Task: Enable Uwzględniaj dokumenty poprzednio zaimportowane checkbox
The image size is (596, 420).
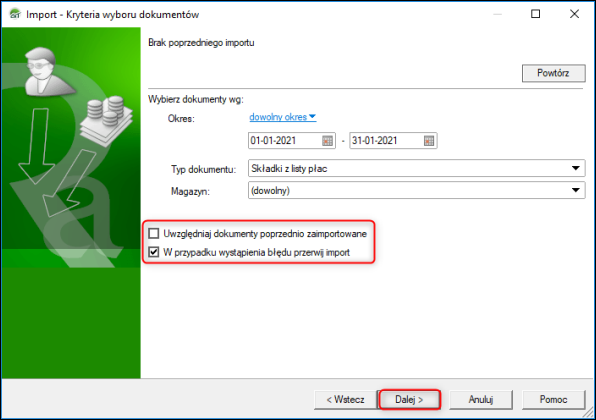Action: [154, 233]
